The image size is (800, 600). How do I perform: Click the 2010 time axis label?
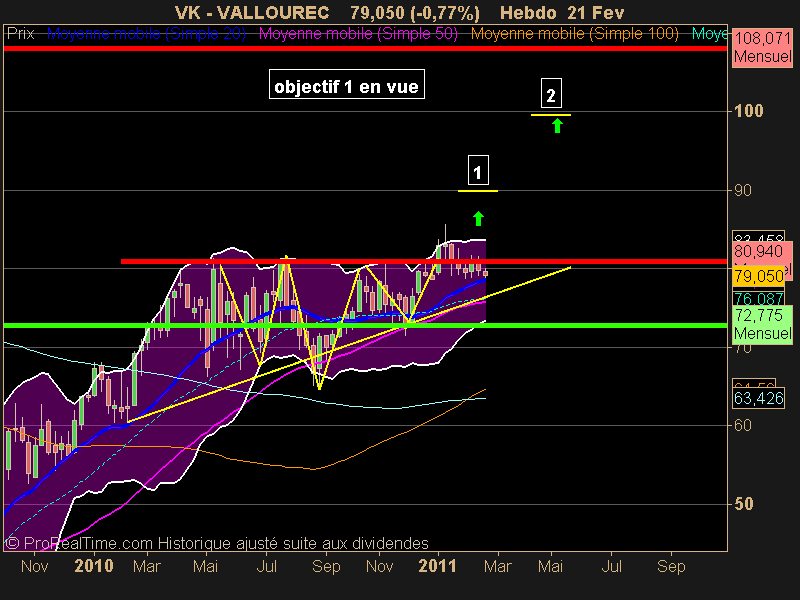click(x=94, y=566)
